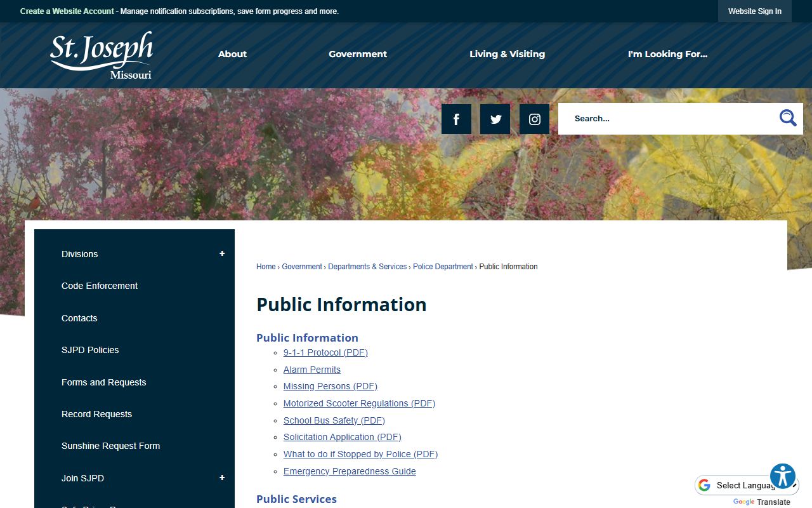
Task: Click the Public Information subheading text
Action: 307,338
